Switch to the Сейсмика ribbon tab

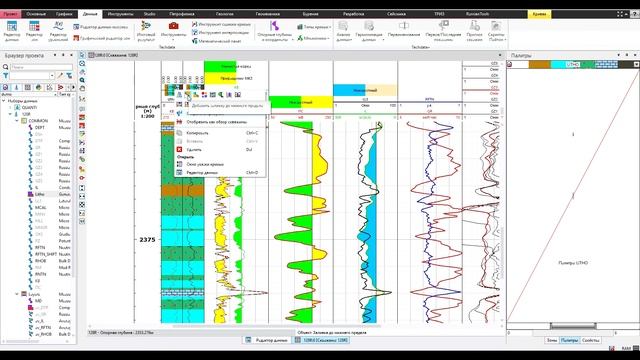[396, 14]
